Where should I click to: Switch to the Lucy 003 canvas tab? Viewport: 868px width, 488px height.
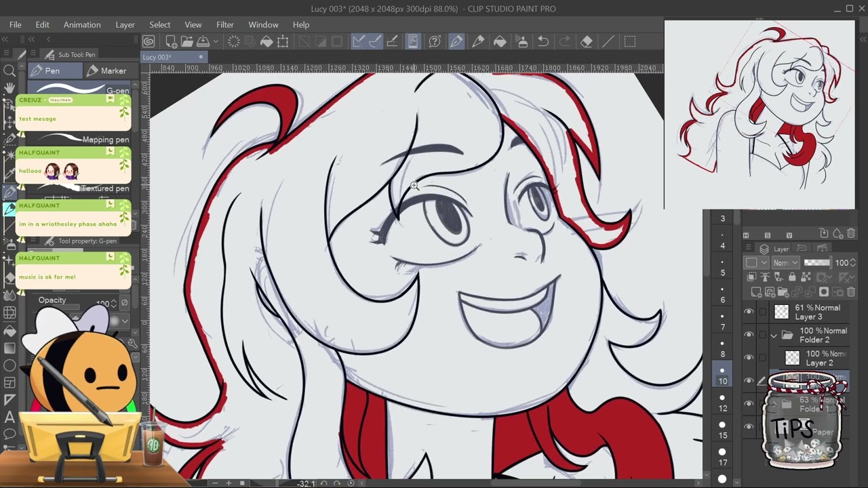pyautogui.click(x=174, y=57)
